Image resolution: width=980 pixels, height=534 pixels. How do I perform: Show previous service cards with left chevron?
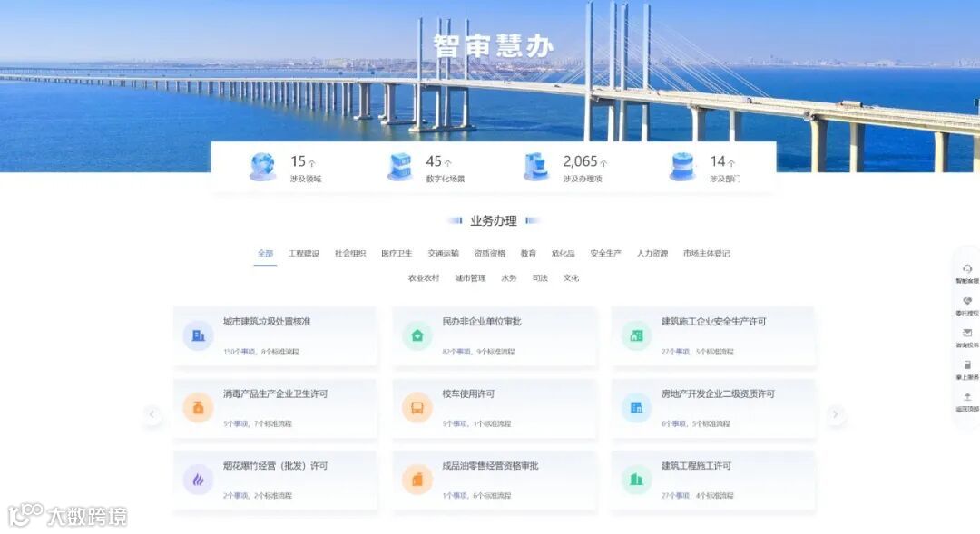point(152,414)
